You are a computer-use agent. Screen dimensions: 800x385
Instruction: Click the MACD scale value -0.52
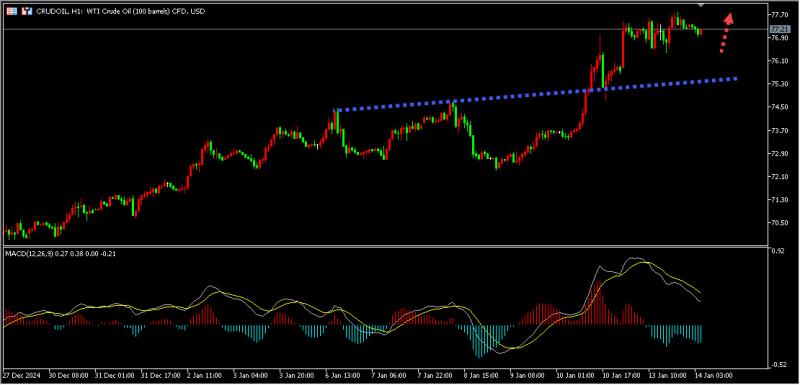pyautogui.click(x=778, y=365)
